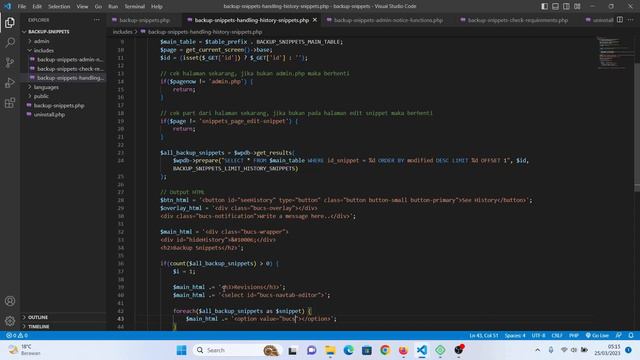Open the Manage gear icon
This screenshot has height=360, width=640.
pyautogui.click(x=10, y=321)
